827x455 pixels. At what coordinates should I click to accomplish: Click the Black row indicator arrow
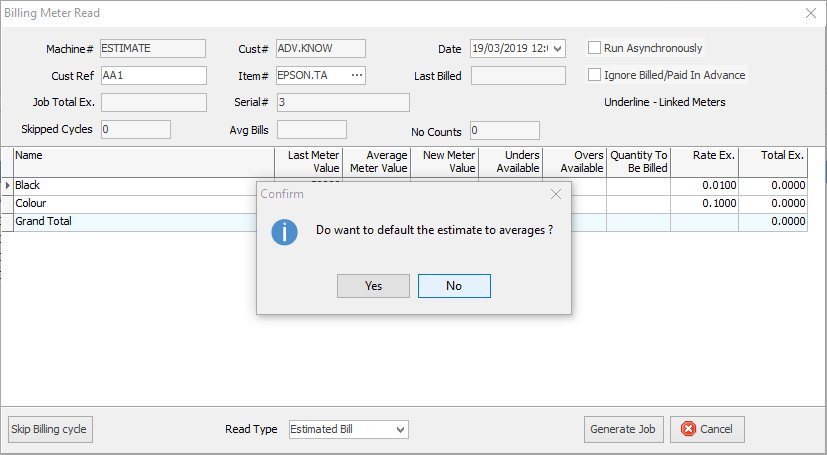pos(7,186)
